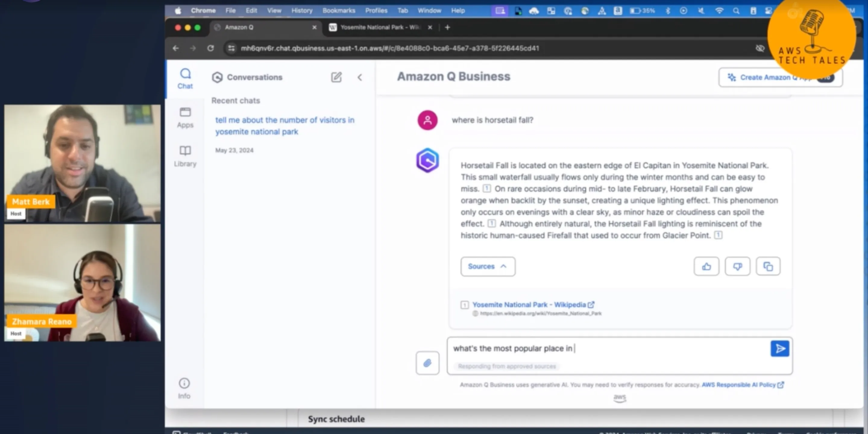Click the 'Amazon Q Business' title
Image resolution: width=868 pixels, height=434 pixels.
point(454,77)
